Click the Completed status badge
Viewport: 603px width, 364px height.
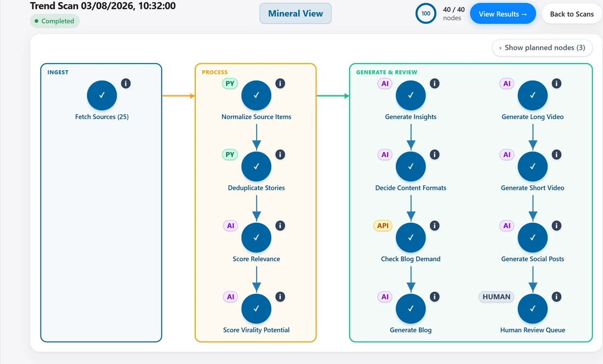tap(55, 21)
